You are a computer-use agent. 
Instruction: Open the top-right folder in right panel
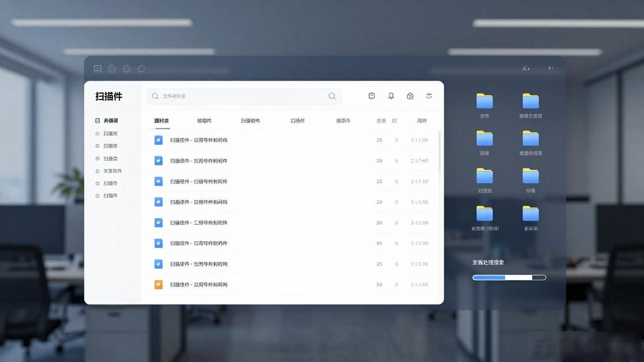[x=530, y=101]
